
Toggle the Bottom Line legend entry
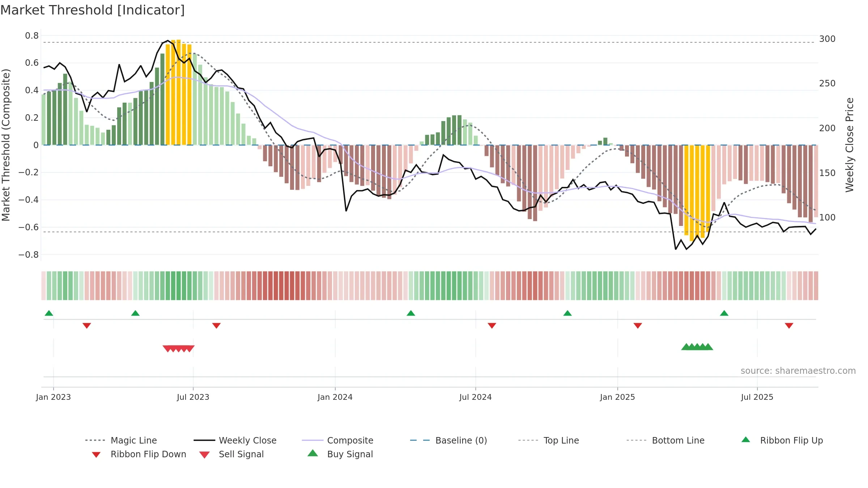click(x=665, y=440)
